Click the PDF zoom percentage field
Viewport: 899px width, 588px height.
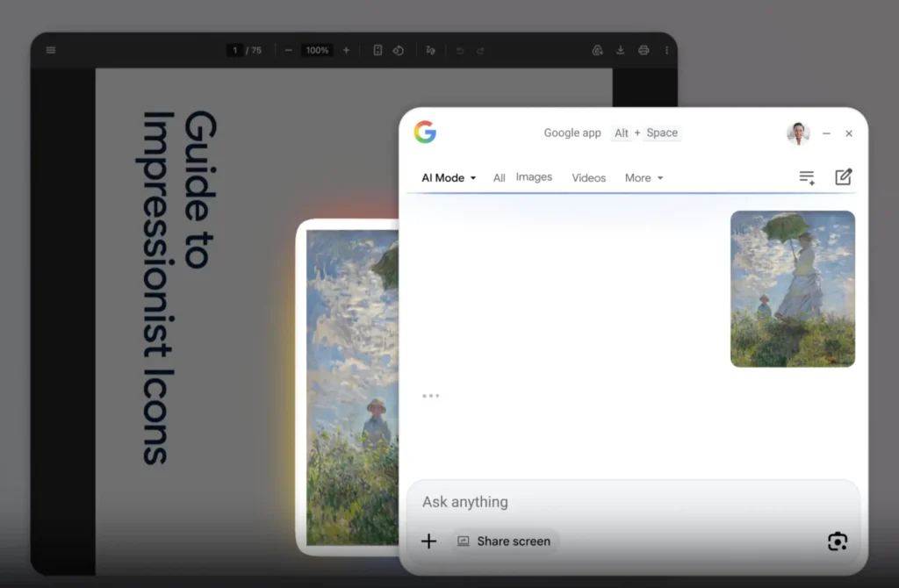pos(317,50)
